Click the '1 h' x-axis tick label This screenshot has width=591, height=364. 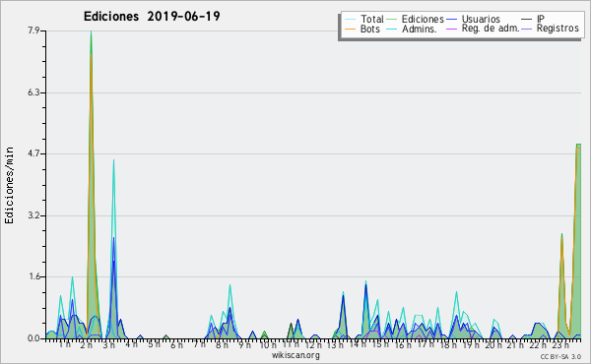(64, 344)
